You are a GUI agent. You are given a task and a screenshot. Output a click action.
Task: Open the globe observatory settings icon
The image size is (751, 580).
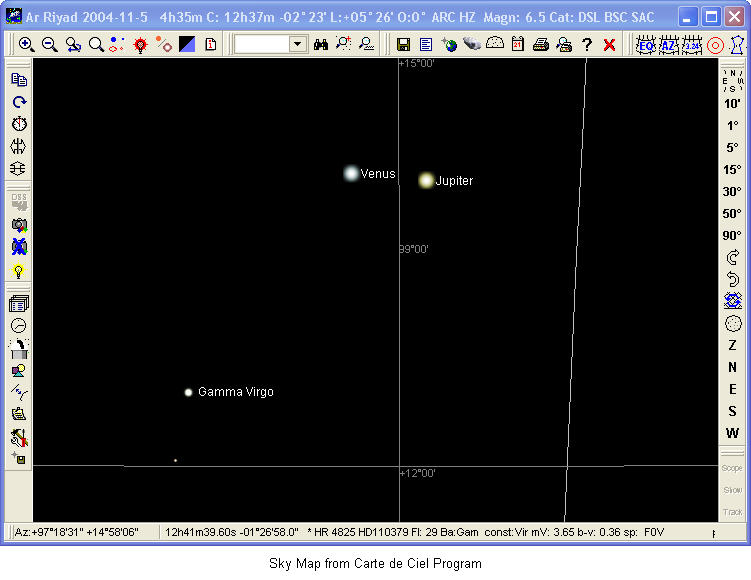pos(449,45)
